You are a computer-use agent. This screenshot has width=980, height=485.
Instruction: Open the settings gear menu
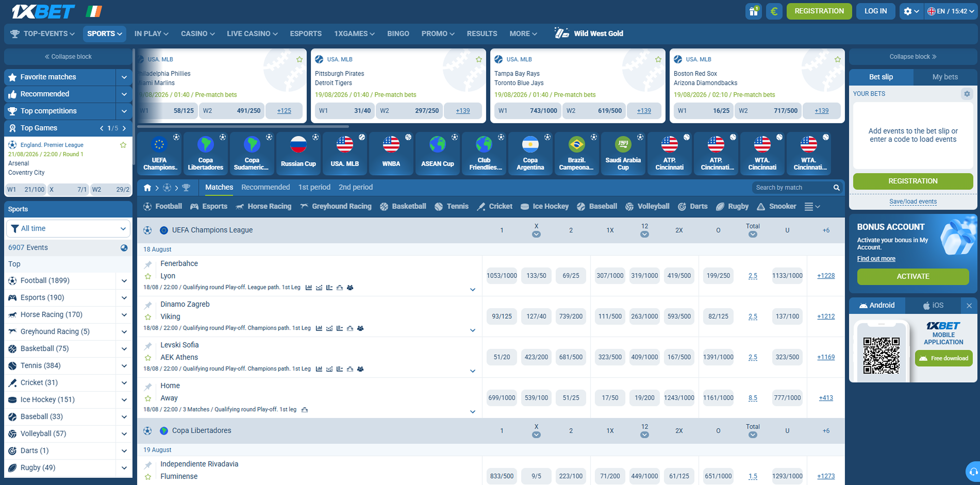(911, 11)
